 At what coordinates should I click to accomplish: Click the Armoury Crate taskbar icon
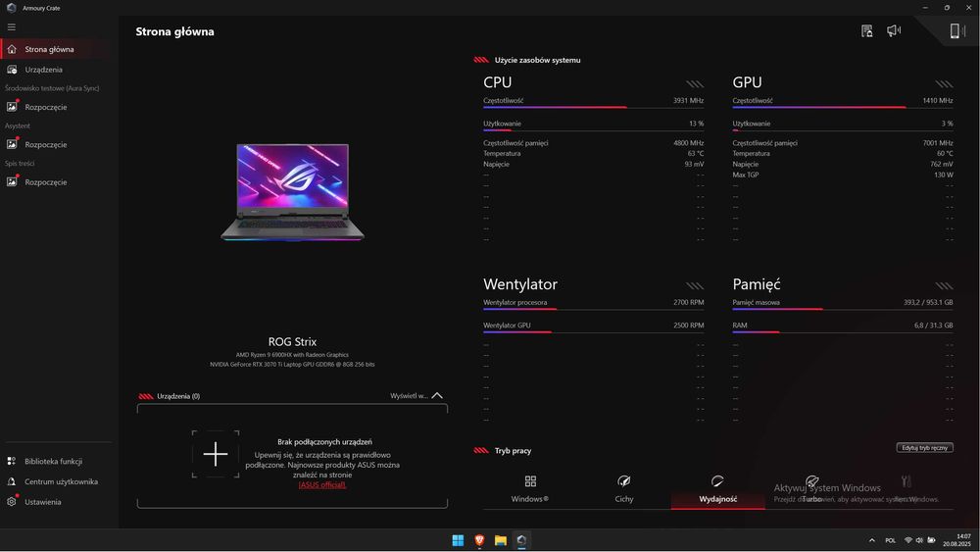coord(522,541)
